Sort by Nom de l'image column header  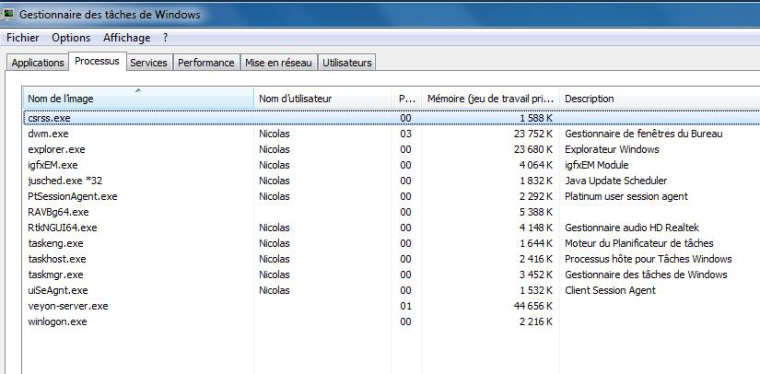click(x=138, y=98)
